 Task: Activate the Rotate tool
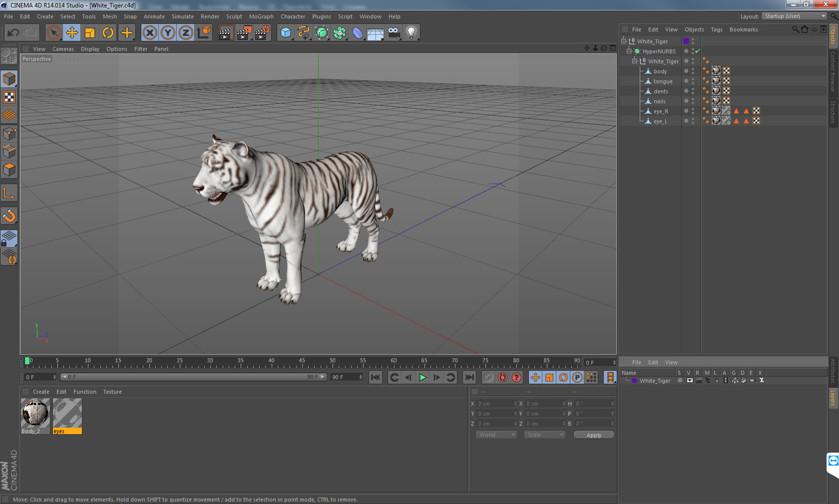108,33
